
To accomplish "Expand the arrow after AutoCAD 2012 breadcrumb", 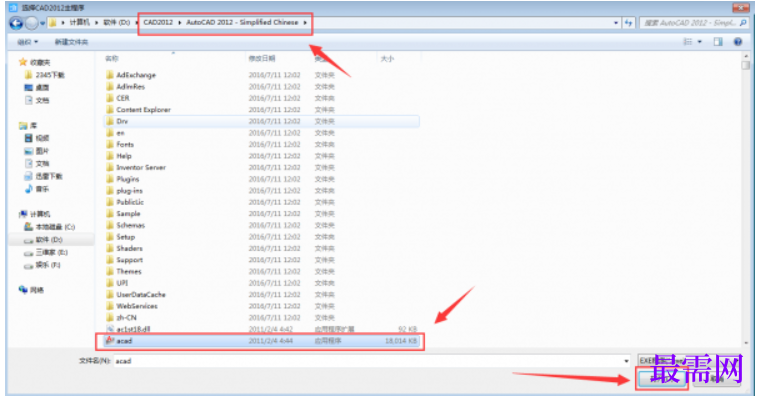I will pyautogui.click(x=305, y=22).
